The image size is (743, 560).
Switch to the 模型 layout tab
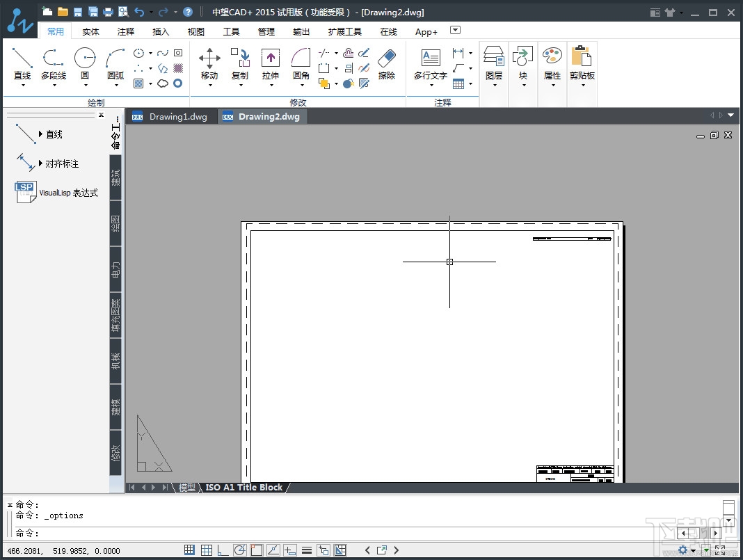[187, 488]
